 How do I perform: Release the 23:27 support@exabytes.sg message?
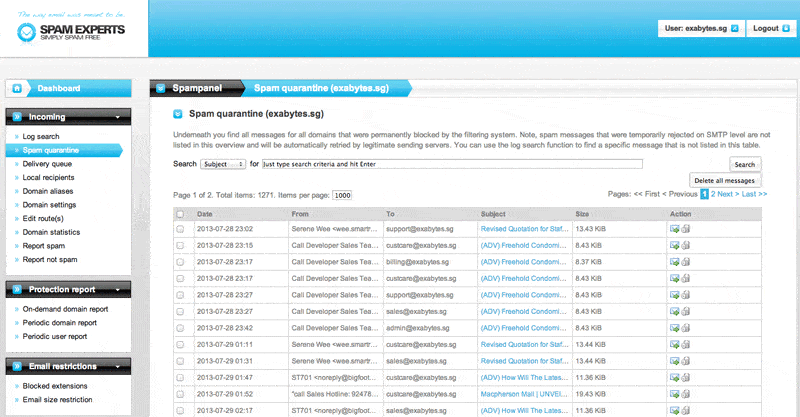click(x=674, y=295)
